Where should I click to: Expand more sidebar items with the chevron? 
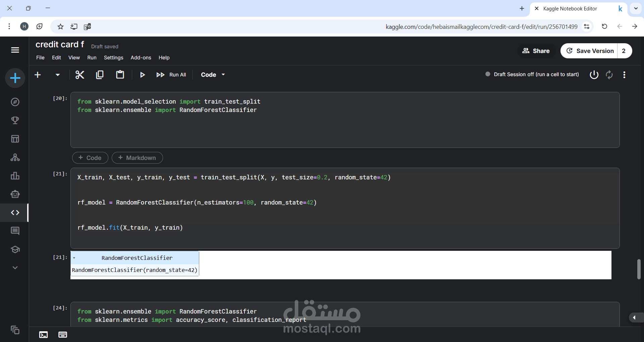(15, 268)
